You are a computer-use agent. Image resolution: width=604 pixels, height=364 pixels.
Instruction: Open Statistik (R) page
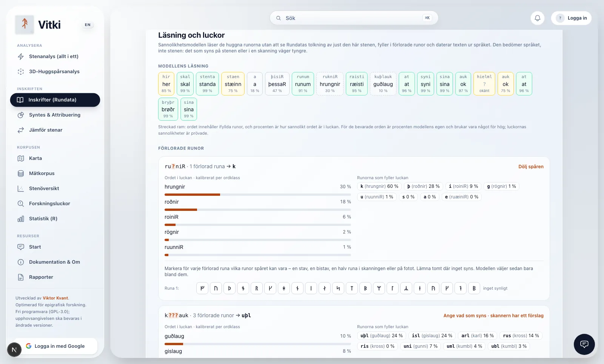[55, 219]
